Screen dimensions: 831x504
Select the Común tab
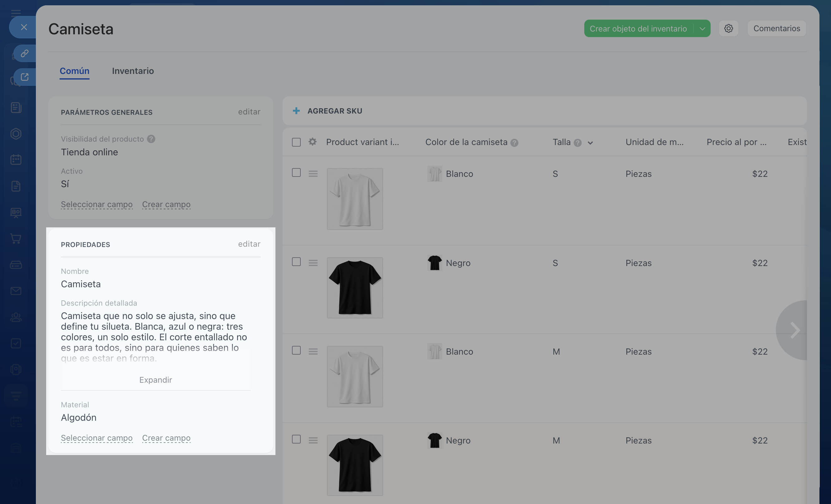[74, 71]
